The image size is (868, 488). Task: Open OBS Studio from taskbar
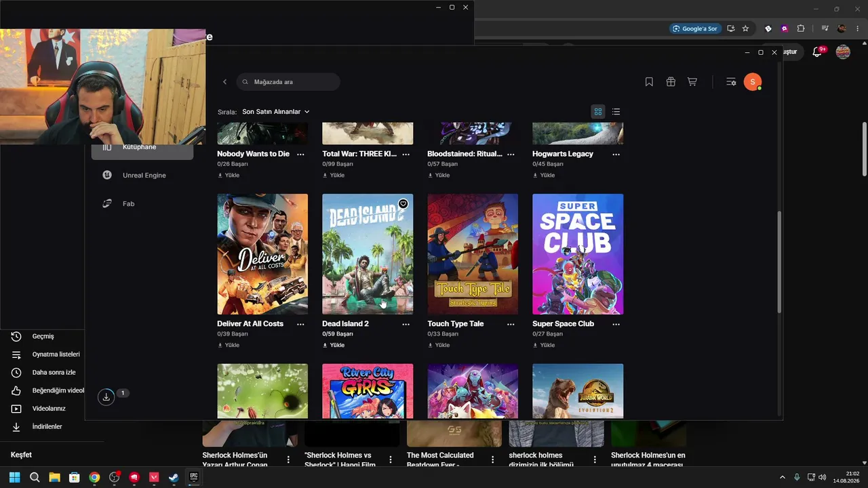pos(115,477)
